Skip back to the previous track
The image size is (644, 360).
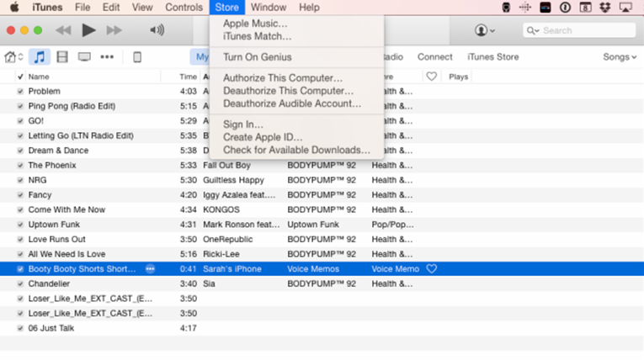[x=63, y=30]
